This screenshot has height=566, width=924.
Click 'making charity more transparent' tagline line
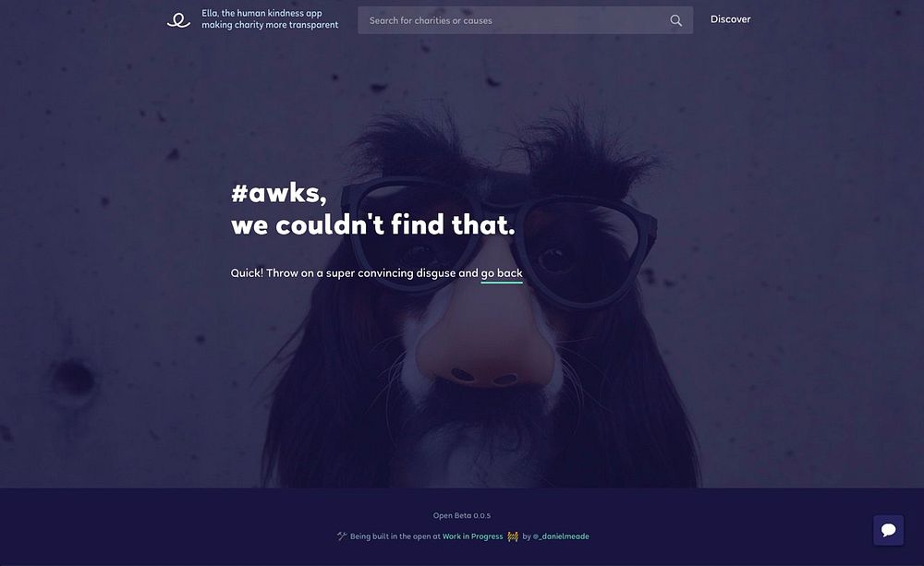pos(270,25)
